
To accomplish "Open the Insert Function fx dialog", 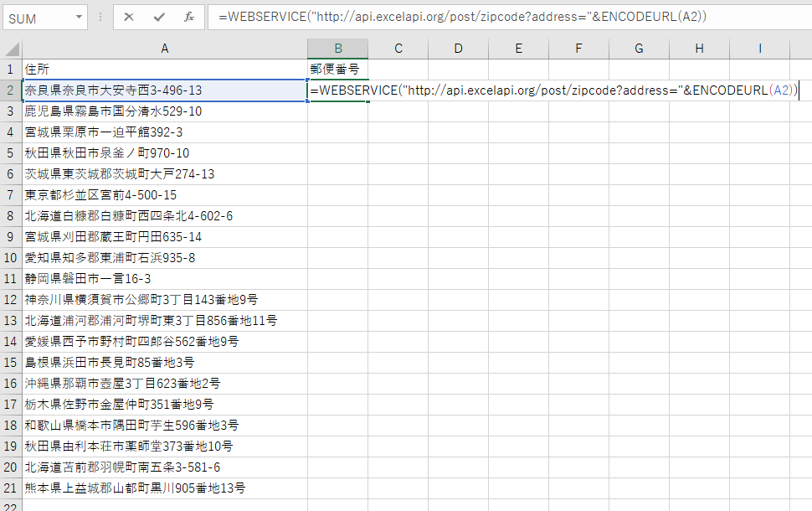I will pyautogui.click(x=189, y=17).
